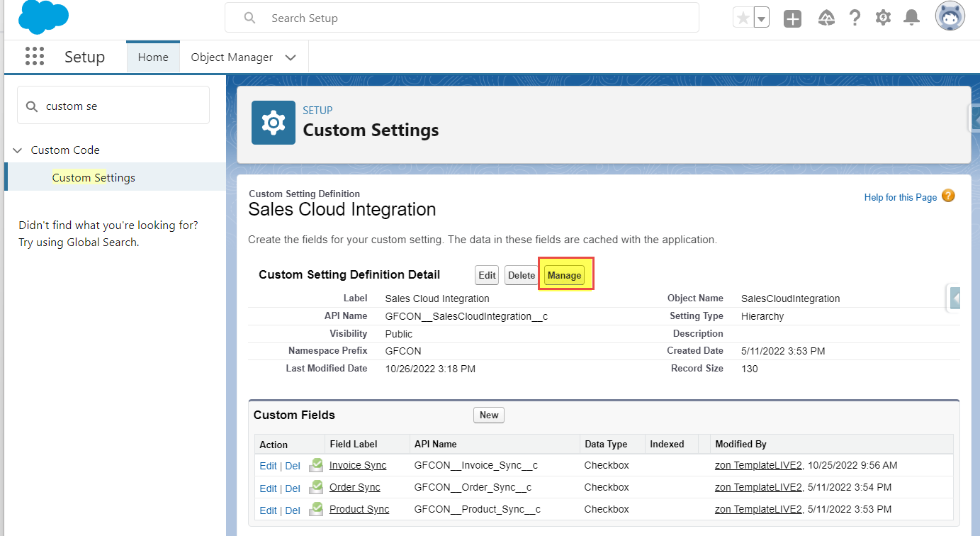Image resolution: width=980 pixels, height=536 pixels.
Task: Click the API Name column header
Action: click(435, 444)
